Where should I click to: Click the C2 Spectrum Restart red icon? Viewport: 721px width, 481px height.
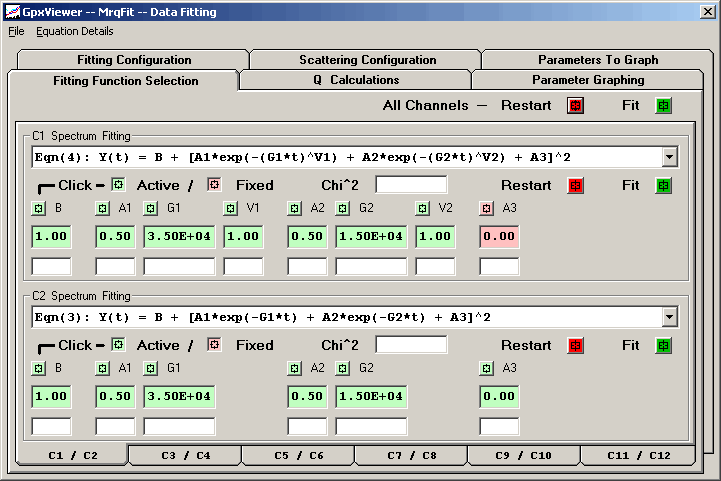[x=575, y=345]
